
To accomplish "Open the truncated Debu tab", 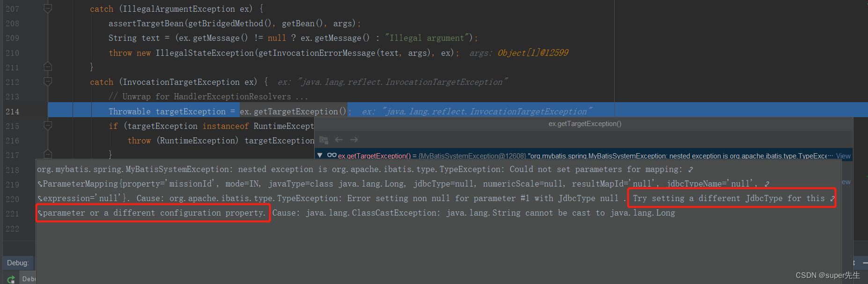I will click(29, 279).
